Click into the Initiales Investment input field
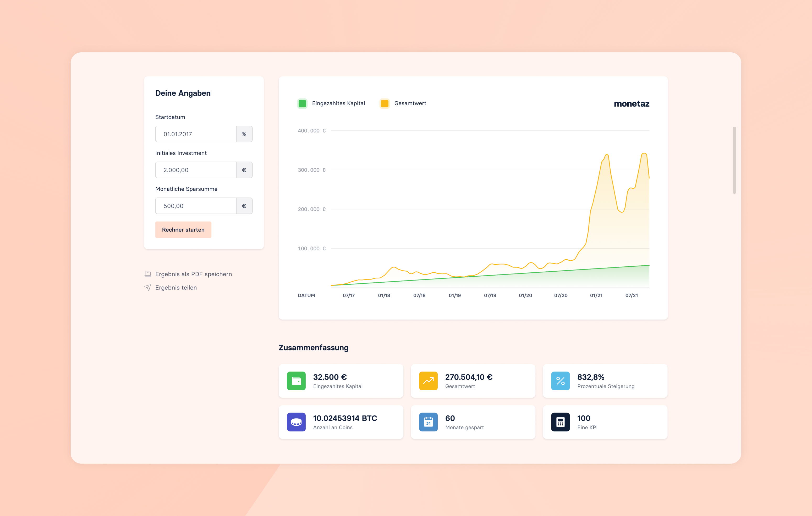812x516 pixels. click(x=196, y=170)
